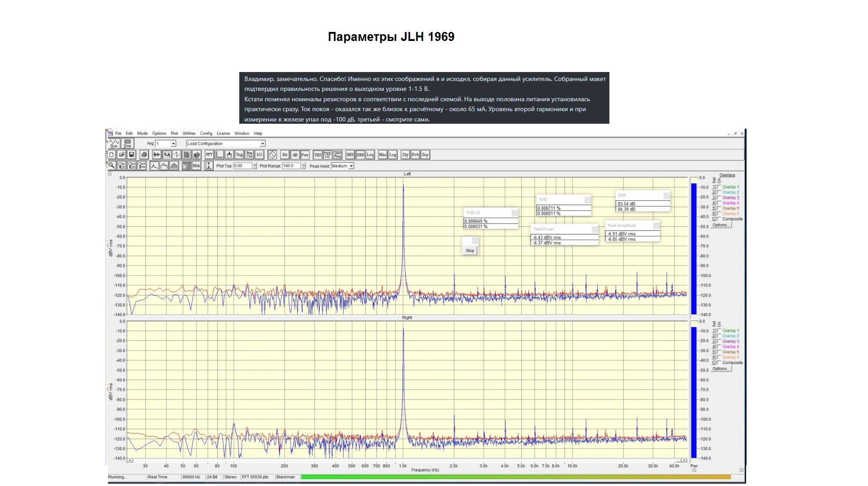This screenshot has width=868, height=486.
Task: Click the Run generator button
Action: pos(114,144)
